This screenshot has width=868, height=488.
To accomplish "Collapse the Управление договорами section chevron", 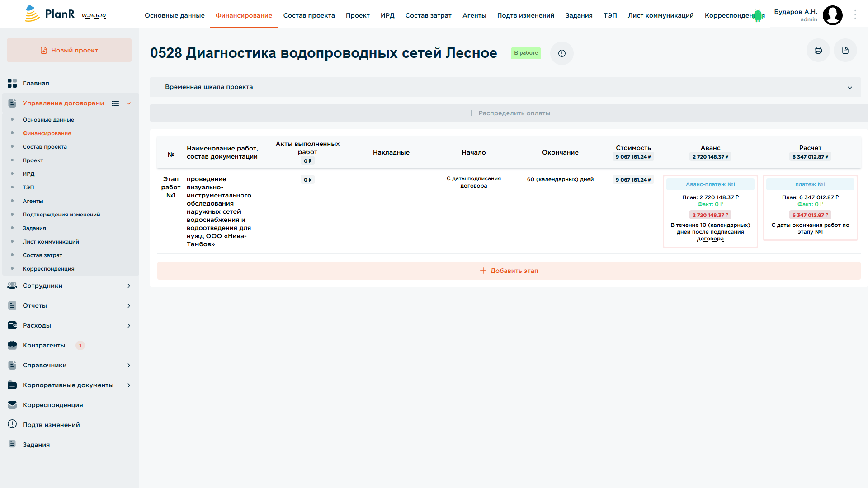I will tap(129, 103).
